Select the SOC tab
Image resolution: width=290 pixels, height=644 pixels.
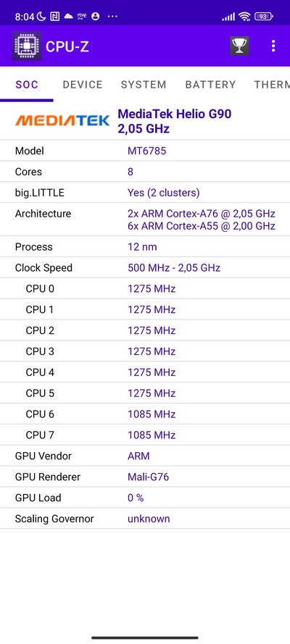[27, 85]
